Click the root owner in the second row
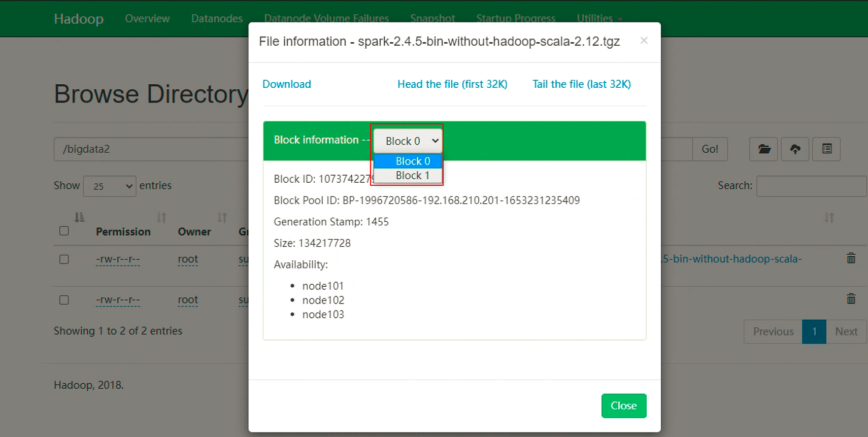Screen dimensions: 868x437 [x=188, y=300]
